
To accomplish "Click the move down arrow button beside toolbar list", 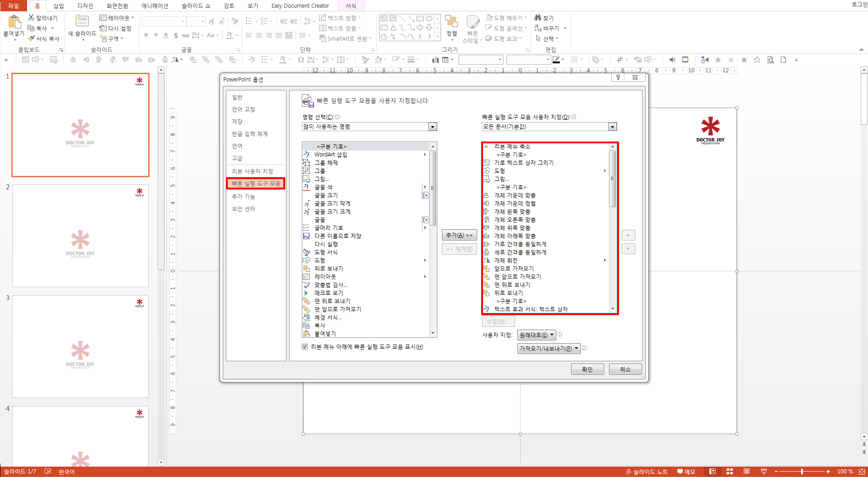I will coord(628,249).
